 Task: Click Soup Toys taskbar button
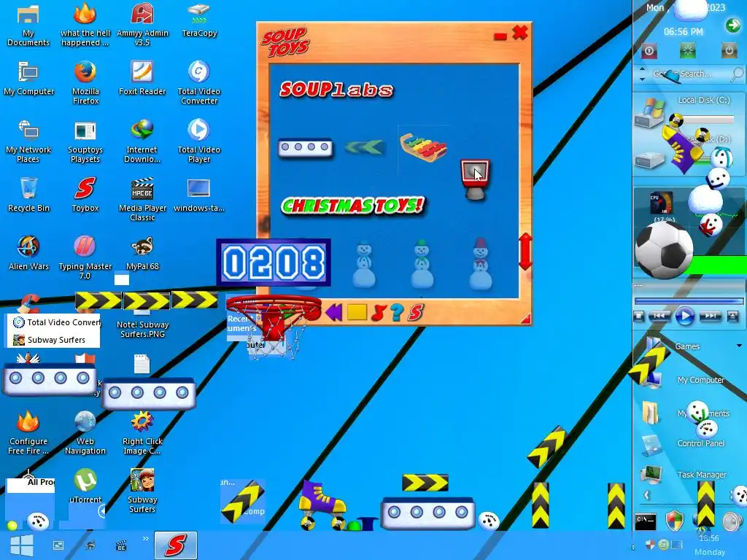[x=175, y=545]
